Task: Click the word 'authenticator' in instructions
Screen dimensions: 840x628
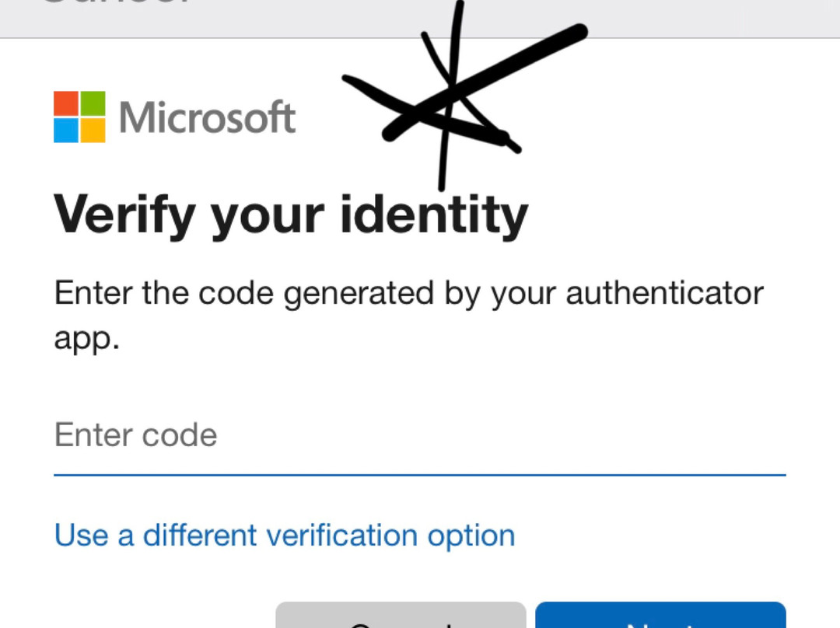Action: pos(665,295)
